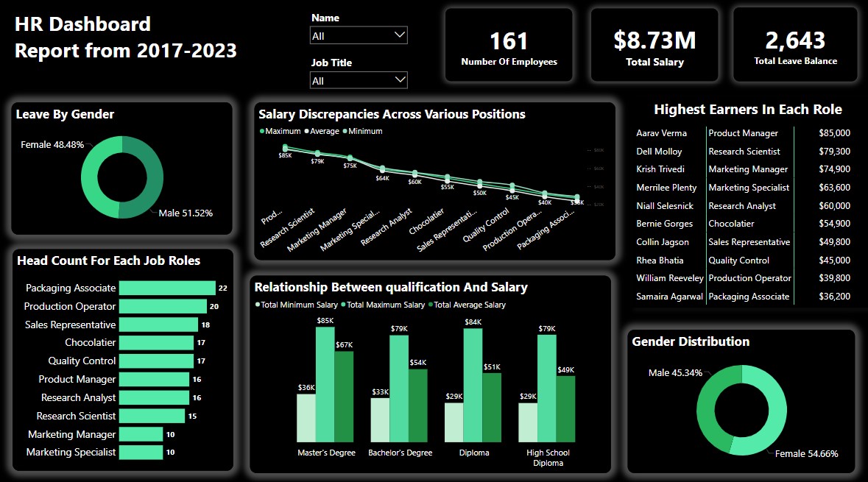The image size is (868, 482).
Task: Select Aarav Verma in highest earners table
Action: tap(662, 132)
